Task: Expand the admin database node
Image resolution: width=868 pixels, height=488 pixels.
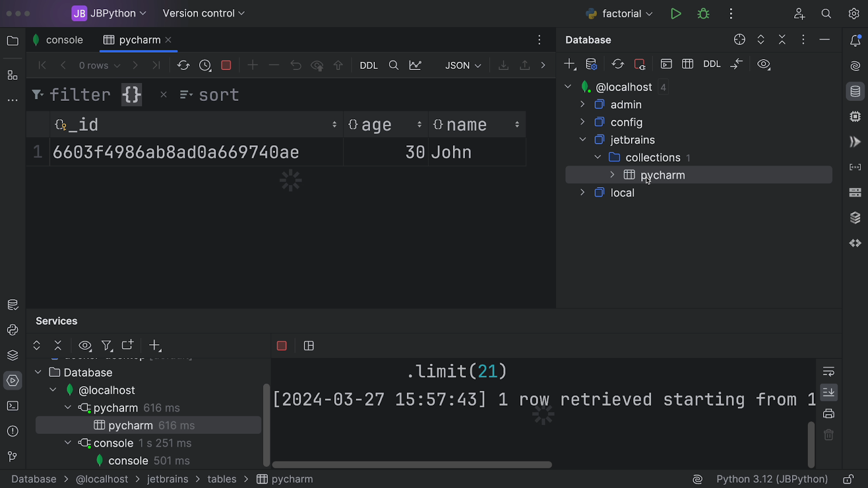Action: point(583,104)
